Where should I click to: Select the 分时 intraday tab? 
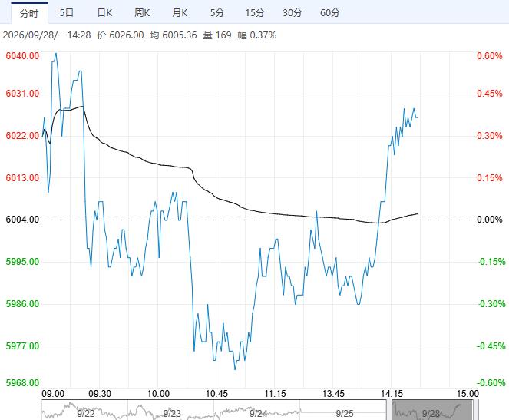(x=29, y=13)
